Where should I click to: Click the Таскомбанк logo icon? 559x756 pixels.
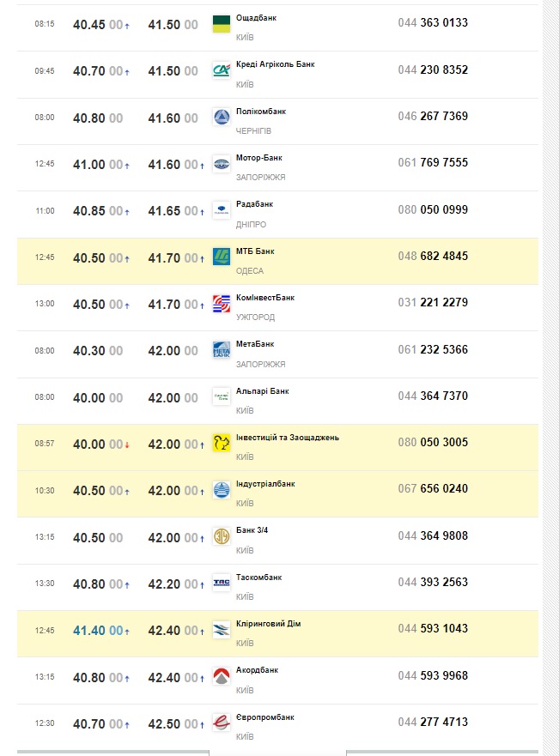(x=222, y=584)
